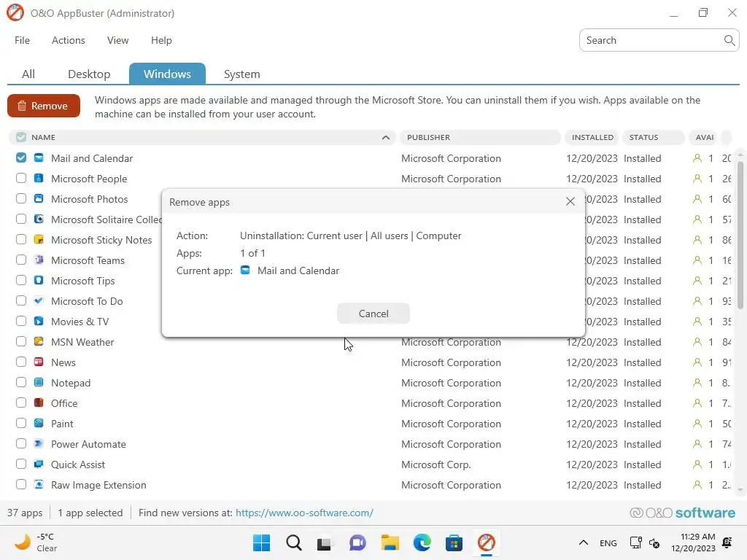Open the clock showing 11:29 AM

693,542
